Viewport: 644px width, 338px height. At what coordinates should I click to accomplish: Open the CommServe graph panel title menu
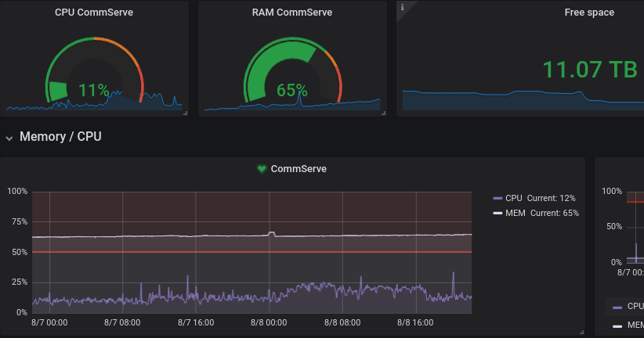[x=298, y=168]
